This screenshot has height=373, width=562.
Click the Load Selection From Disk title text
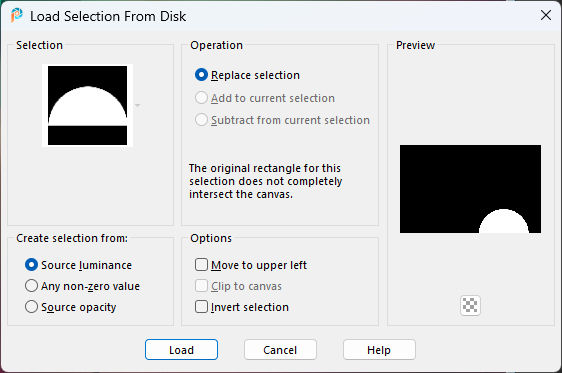coord(108,16)
